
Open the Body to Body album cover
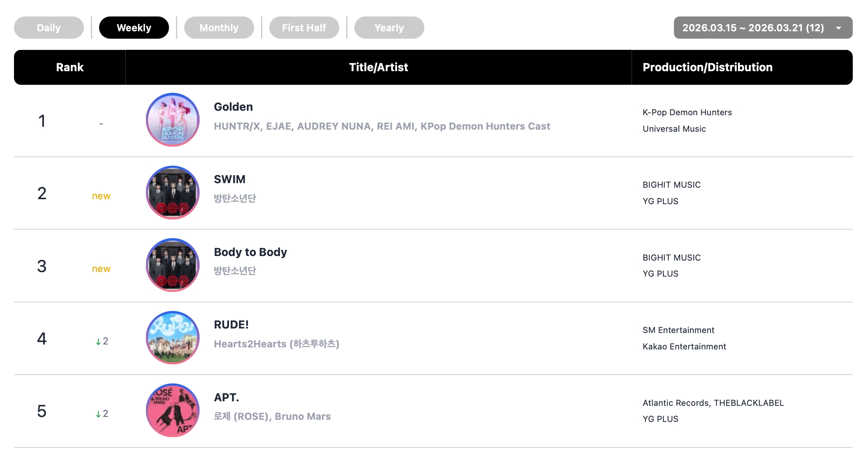click(x=173, y=265)
